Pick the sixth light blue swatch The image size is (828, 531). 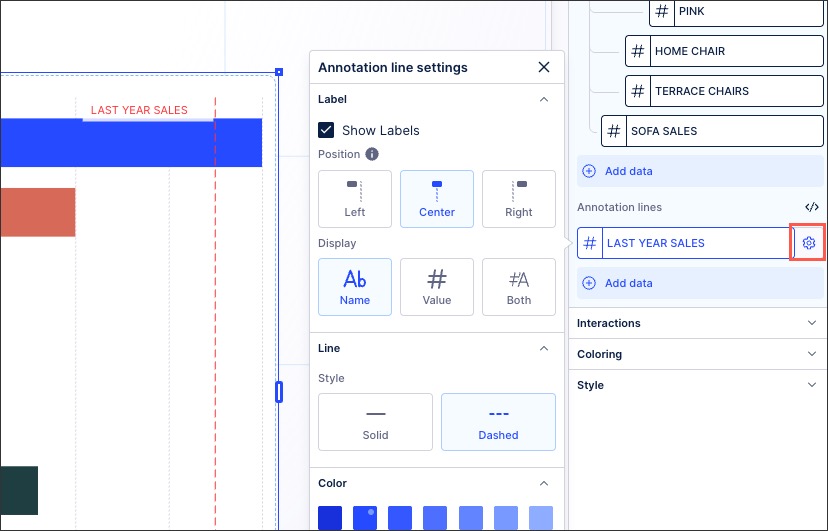(x=506, y=518)
